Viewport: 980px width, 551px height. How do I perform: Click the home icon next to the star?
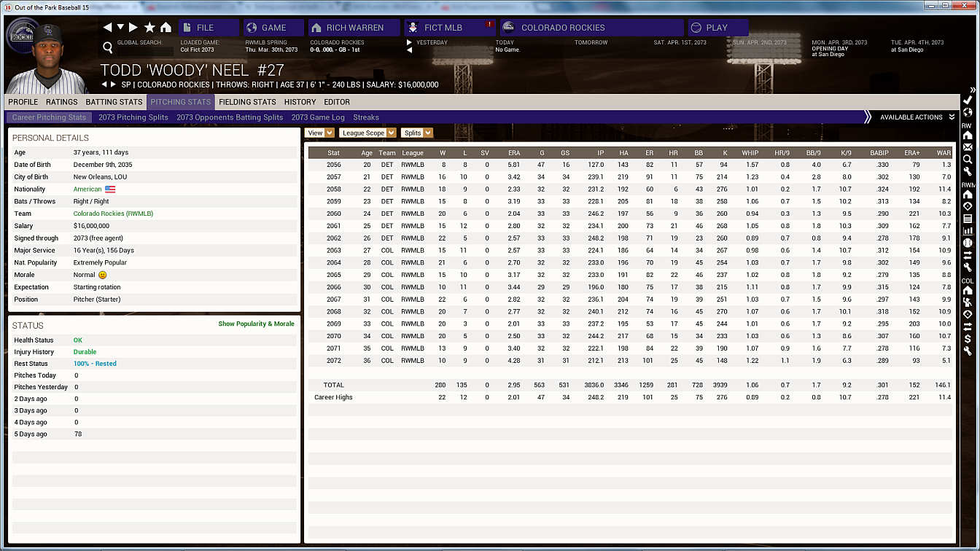[x=166, y=28]
